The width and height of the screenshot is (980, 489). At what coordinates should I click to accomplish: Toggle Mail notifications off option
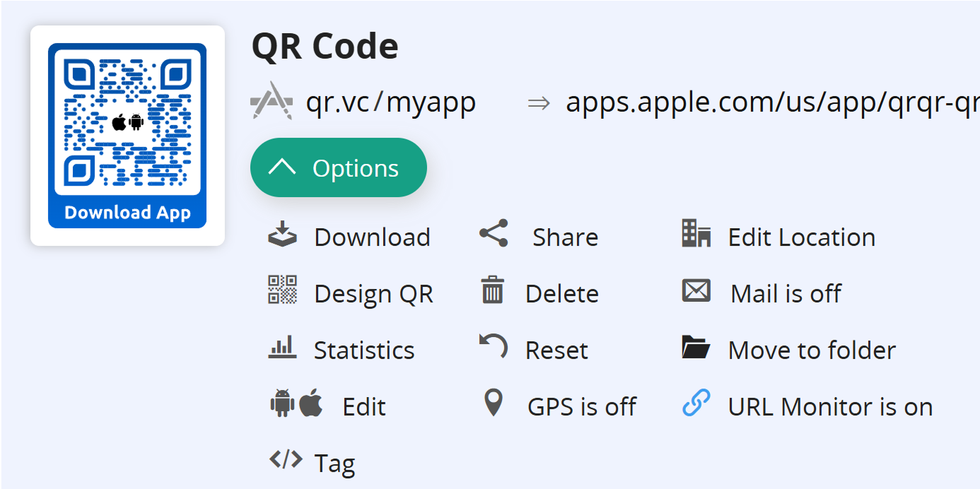[x=785, y=292]
